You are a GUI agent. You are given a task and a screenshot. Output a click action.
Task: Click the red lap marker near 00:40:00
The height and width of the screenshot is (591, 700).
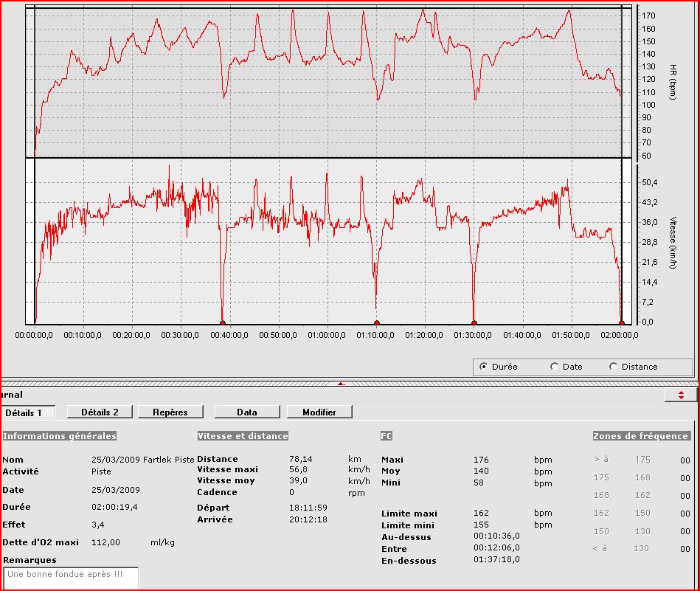(x=222, y=323)
